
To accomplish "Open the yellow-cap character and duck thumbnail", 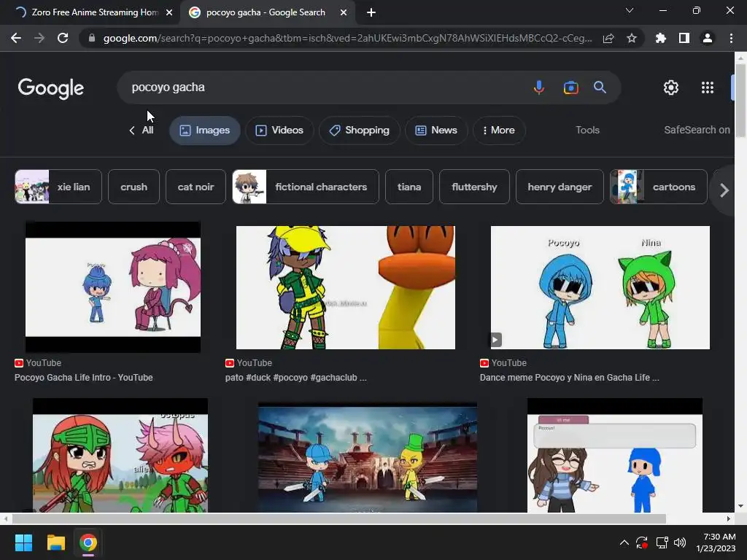I will (x=346, y=287).
